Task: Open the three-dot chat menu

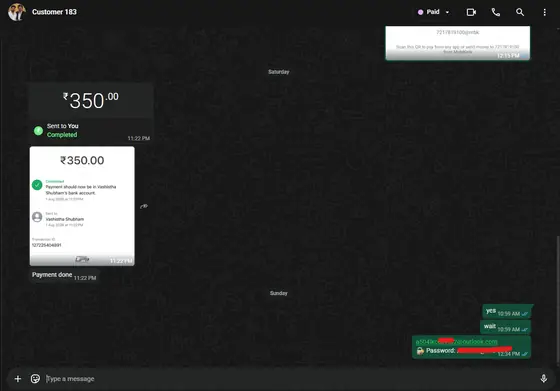Action: (x=544, y=12)
